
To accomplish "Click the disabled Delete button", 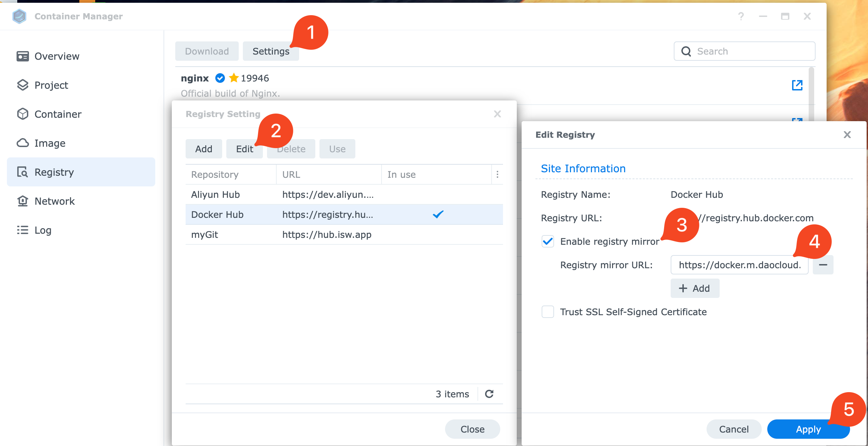I will click(x=291, y=149).
